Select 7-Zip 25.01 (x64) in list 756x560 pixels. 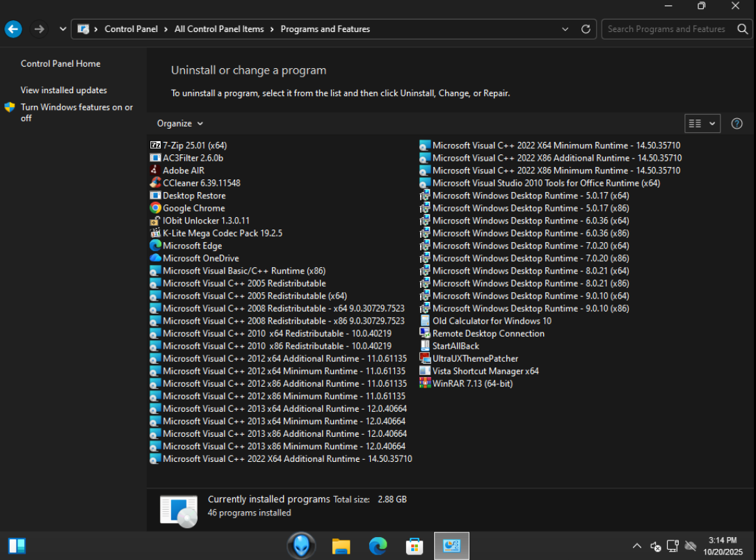click(x=194, y=145)
